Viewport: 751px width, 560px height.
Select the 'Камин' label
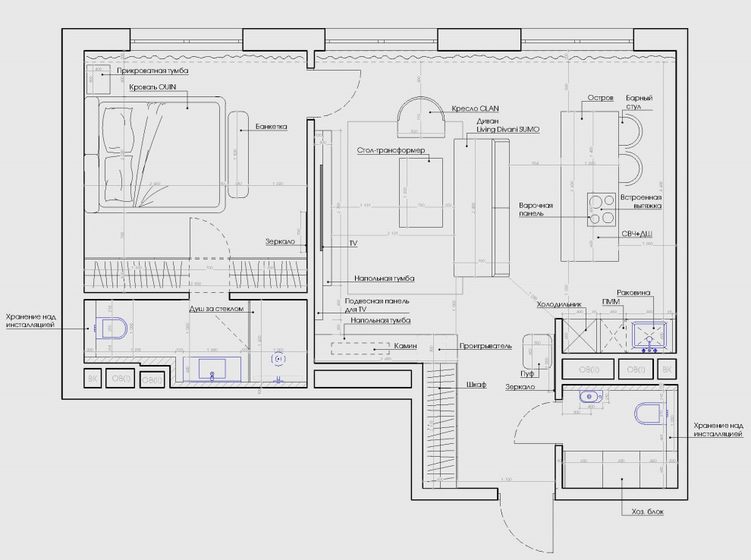click(402, 346)
